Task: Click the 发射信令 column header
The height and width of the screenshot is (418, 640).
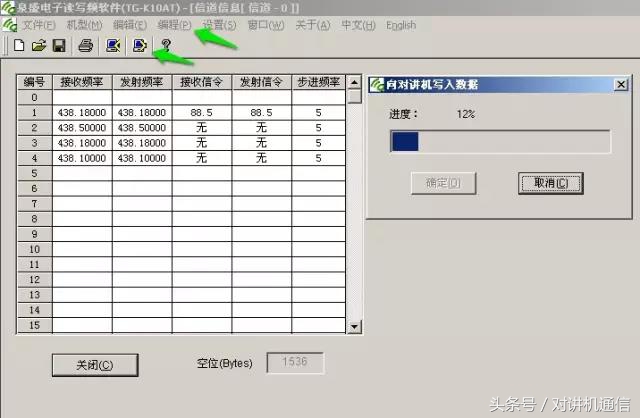Action: point(261,82)
